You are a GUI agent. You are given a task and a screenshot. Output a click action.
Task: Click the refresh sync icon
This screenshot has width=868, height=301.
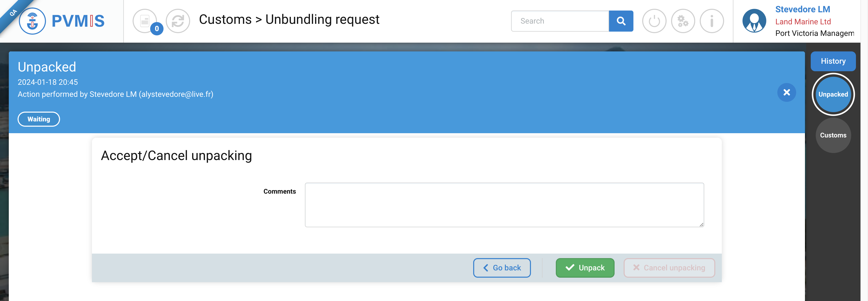coord(178,21)
